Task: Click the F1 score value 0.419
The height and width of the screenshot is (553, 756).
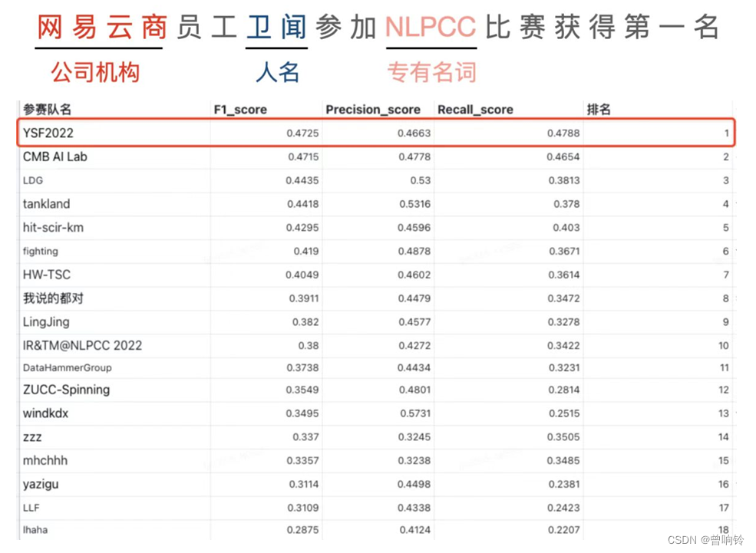Action: point(306,251)
